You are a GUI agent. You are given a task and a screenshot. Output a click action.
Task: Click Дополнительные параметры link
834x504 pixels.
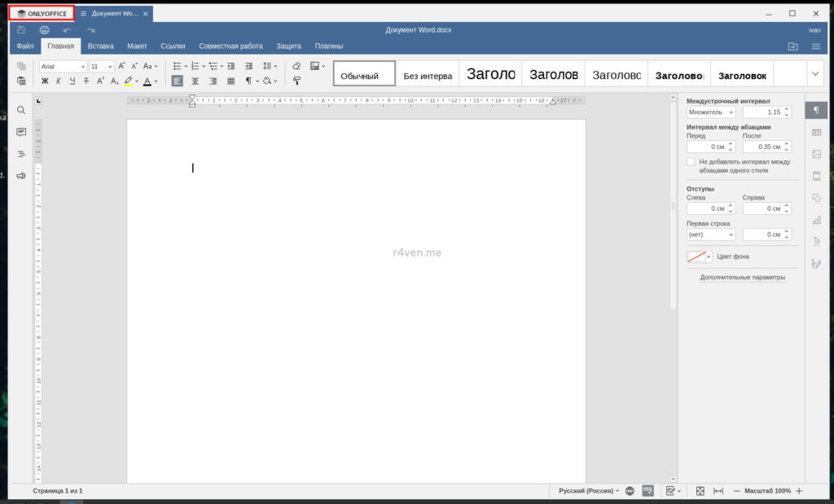742,278
